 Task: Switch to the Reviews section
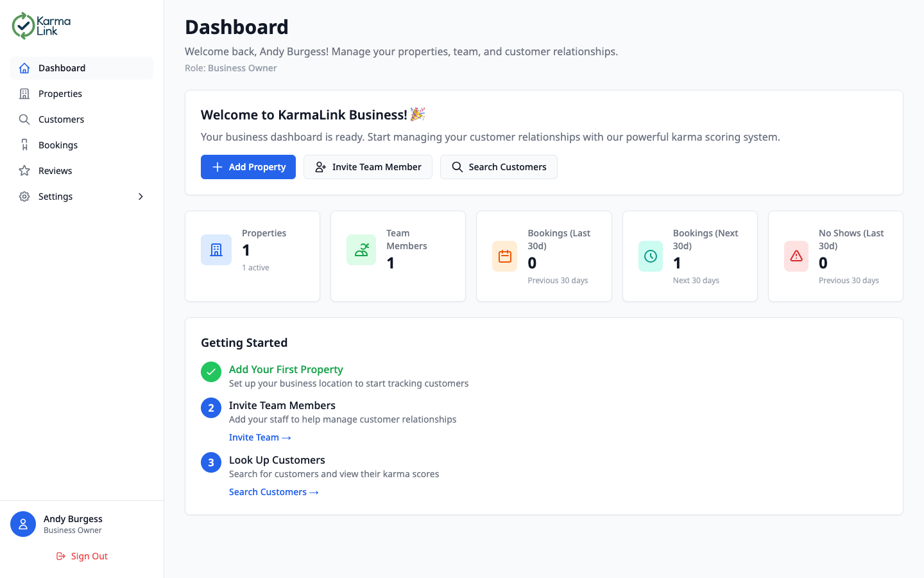pos(55,170)
